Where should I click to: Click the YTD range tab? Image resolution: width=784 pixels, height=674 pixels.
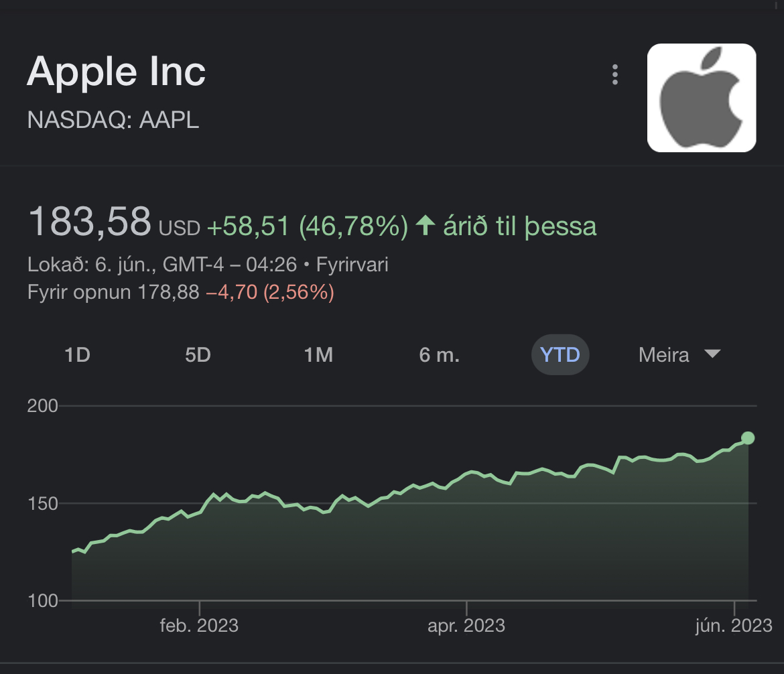560,354
